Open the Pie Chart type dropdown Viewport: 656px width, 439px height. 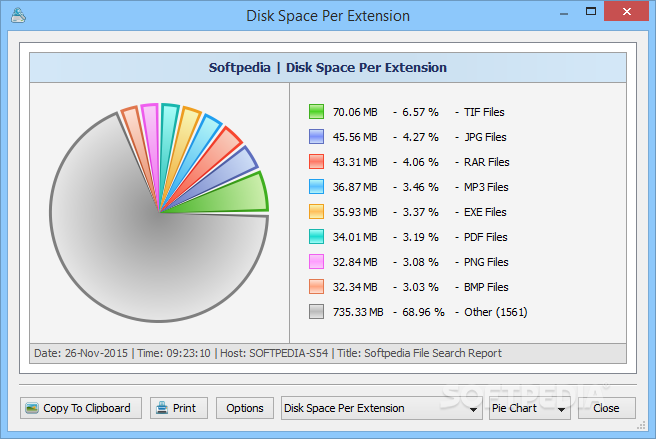coord(530,408)
